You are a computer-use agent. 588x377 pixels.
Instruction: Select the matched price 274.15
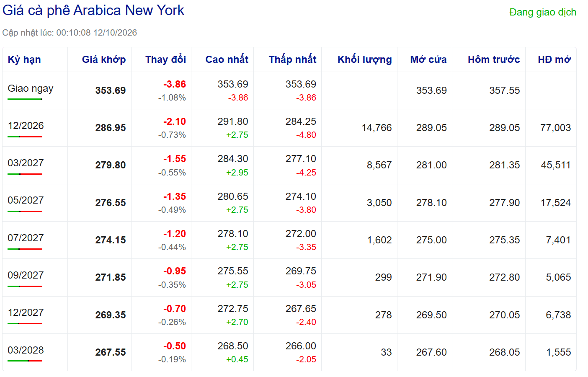(111, 240)
